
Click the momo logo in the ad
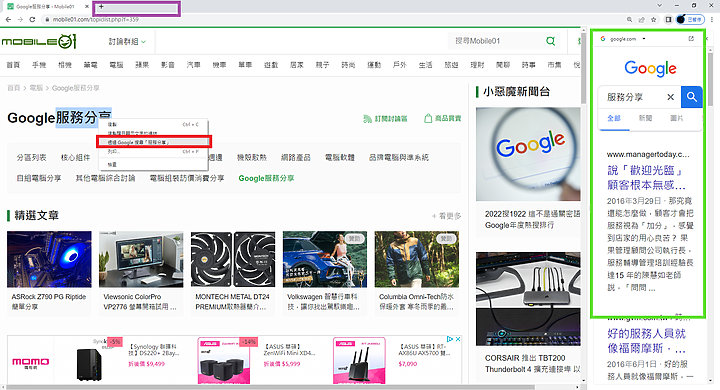point(30,363)
